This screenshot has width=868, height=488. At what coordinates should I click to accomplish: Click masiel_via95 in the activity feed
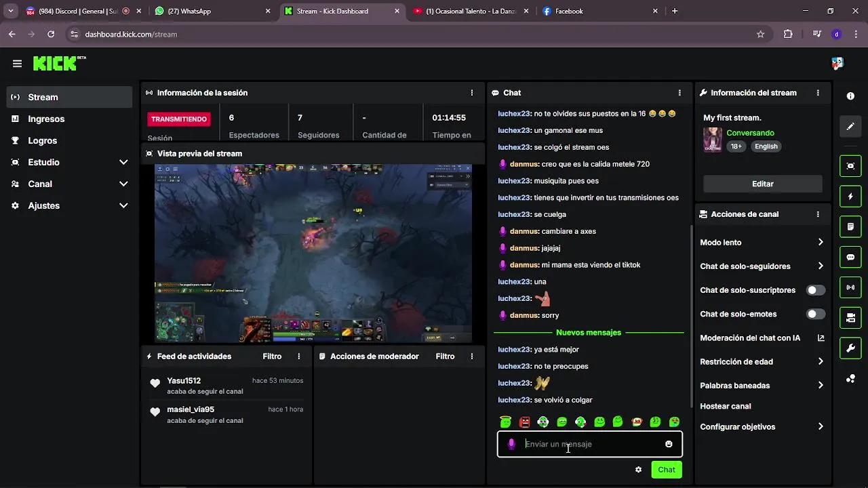(191, 409)
